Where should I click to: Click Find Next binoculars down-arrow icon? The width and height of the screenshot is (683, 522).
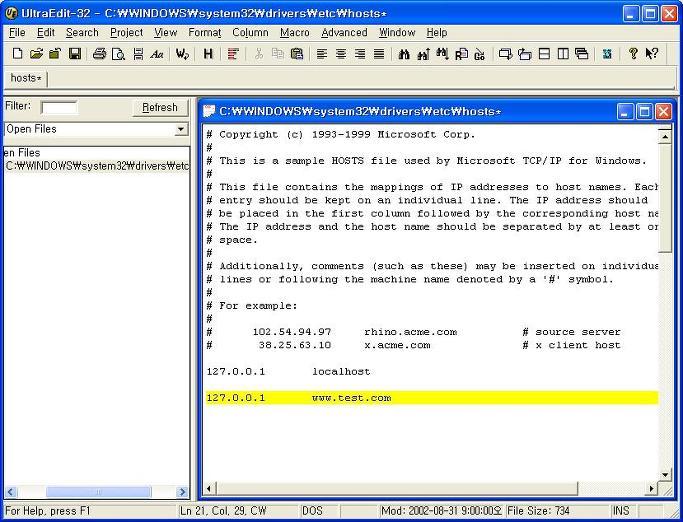point(442,54)
